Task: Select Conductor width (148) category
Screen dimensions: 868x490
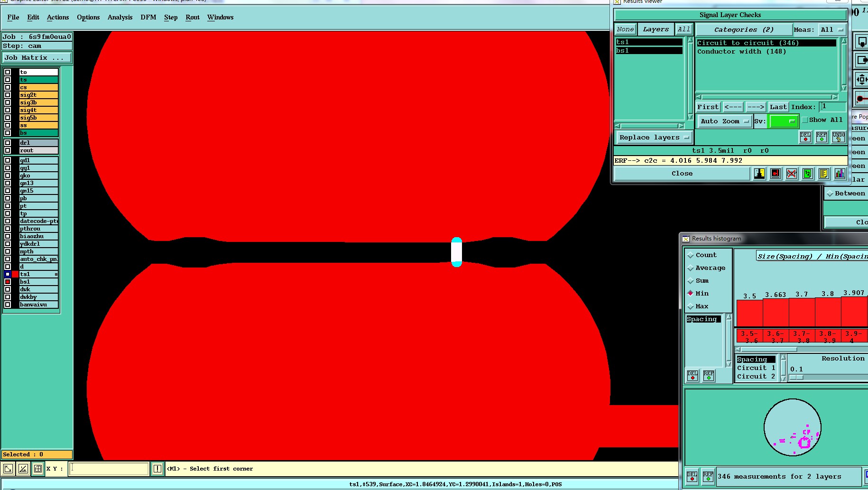Action: coord(766,51)
